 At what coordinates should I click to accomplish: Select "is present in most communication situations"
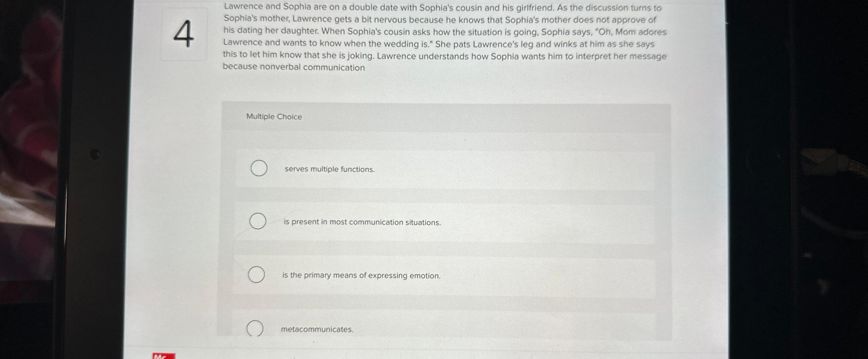click(x=258, y=221)
